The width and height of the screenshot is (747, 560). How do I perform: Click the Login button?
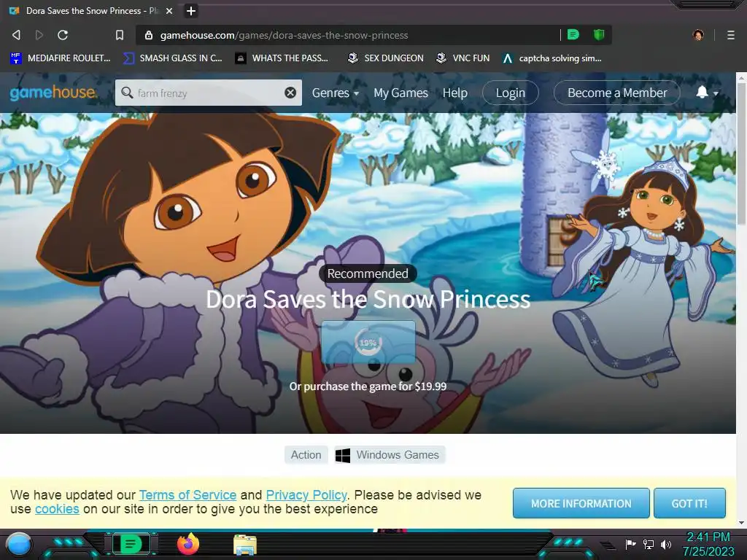(510, 93)
